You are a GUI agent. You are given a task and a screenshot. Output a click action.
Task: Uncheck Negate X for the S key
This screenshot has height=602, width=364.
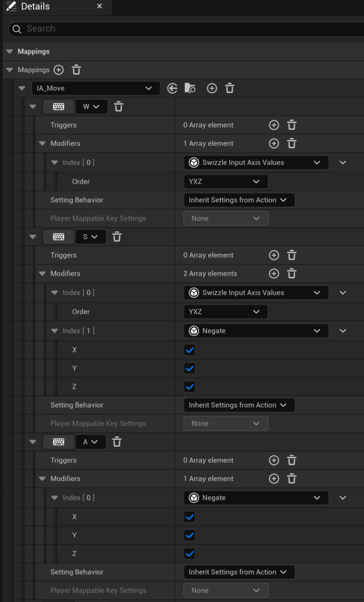point(189,350)
